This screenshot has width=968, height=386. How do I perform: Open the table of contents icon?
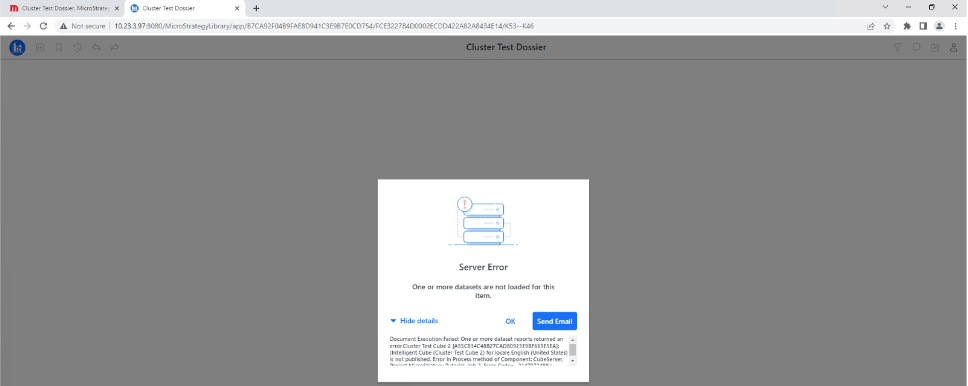(x=40, y=48)
